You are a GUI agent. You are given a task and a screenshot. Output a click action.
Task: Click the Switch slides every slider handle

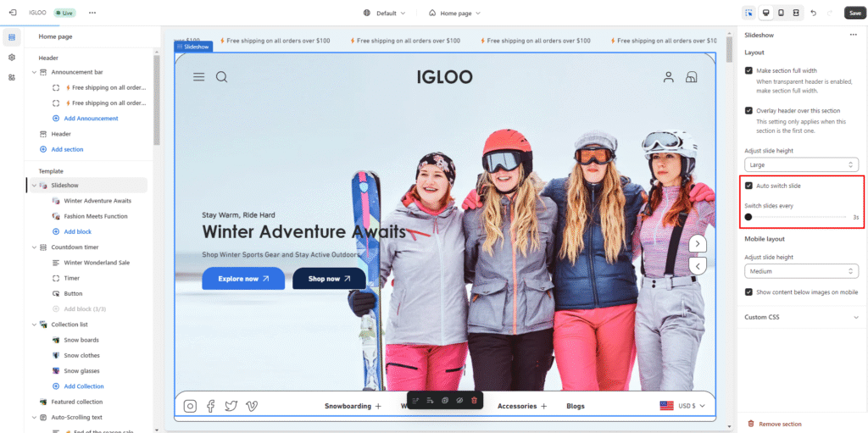pyautogui.click(x=748, y=217)
